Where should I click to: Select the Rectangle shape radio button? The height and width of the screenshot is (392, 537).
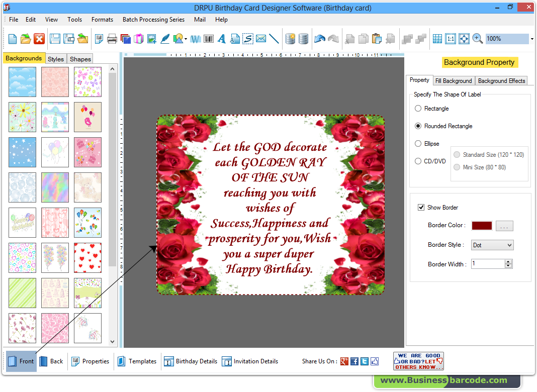tap(418, 109)
